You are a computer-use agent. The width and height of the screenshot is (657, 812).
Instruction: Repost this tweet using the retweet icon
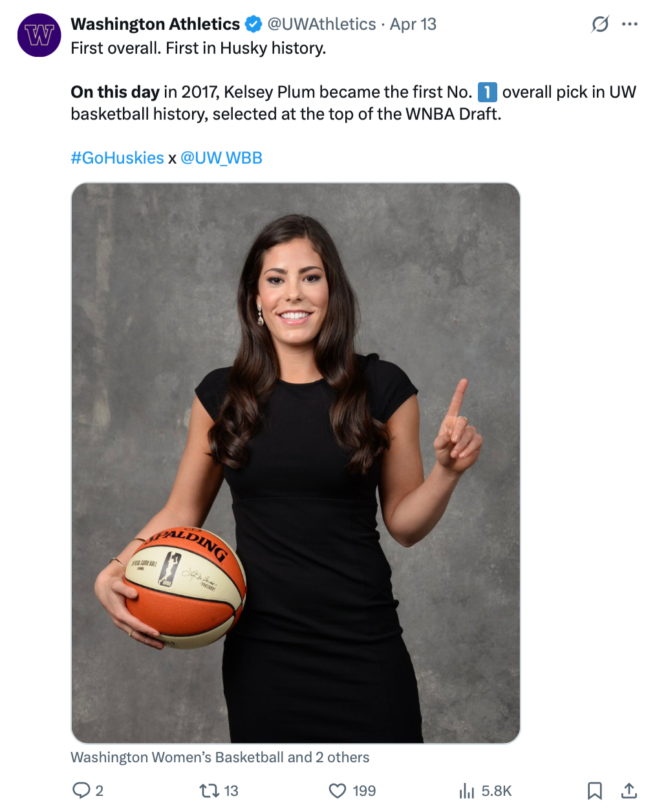pos(208,791)
